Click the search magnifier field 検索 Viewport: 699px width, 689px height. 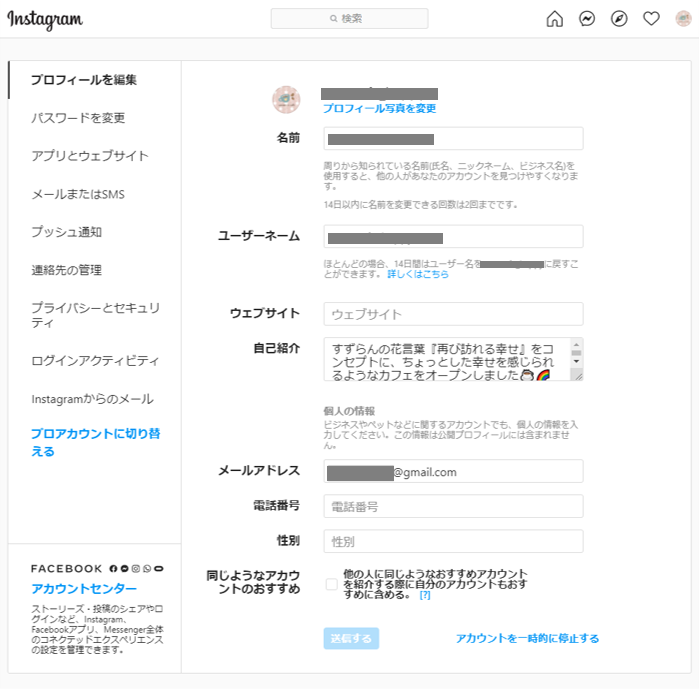(350, 18)
